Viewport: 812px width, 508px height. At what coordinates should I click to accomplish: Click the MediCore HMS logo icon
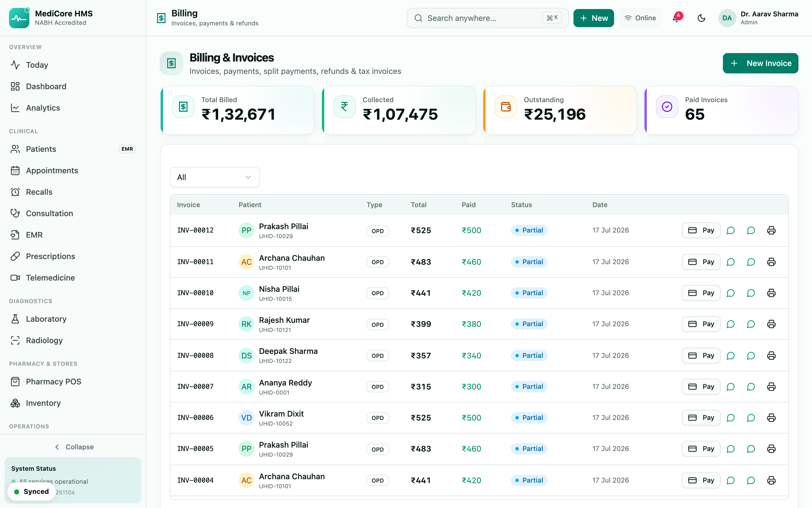click(19, 18)
